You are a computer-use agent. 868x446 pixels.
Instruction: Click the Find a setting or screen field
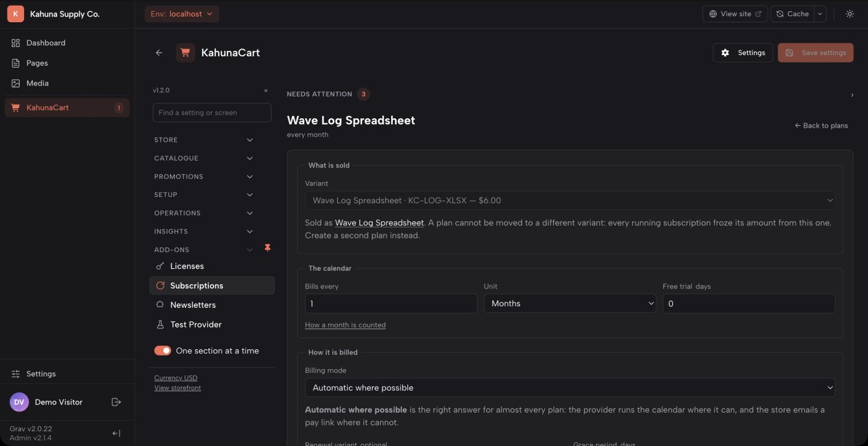click(x=212, y=113)
